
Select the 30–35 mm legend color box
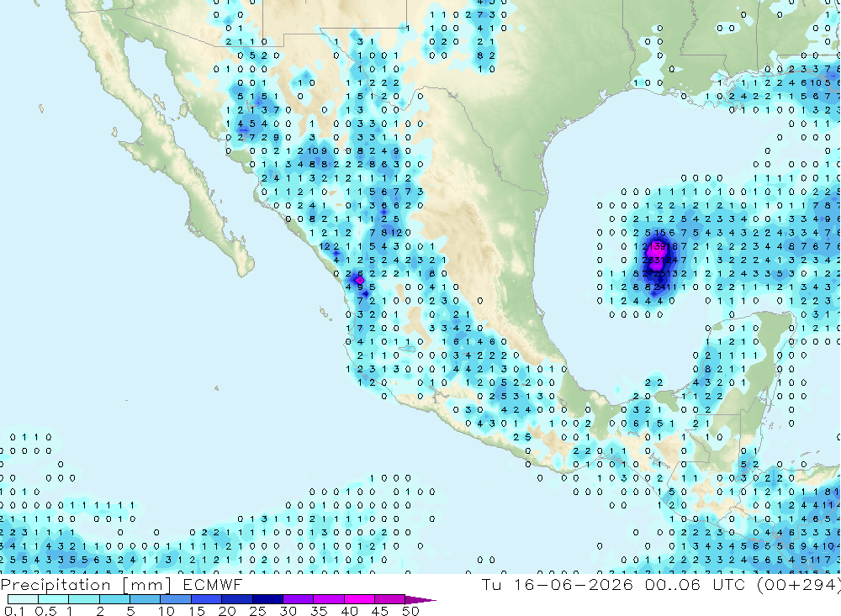point(298,599)
